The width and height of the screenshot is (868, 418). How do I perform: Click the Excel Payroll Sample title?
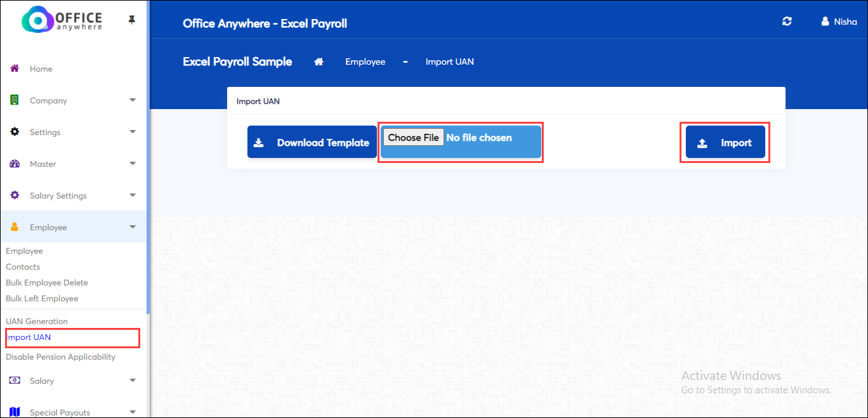tap(237, 62)
